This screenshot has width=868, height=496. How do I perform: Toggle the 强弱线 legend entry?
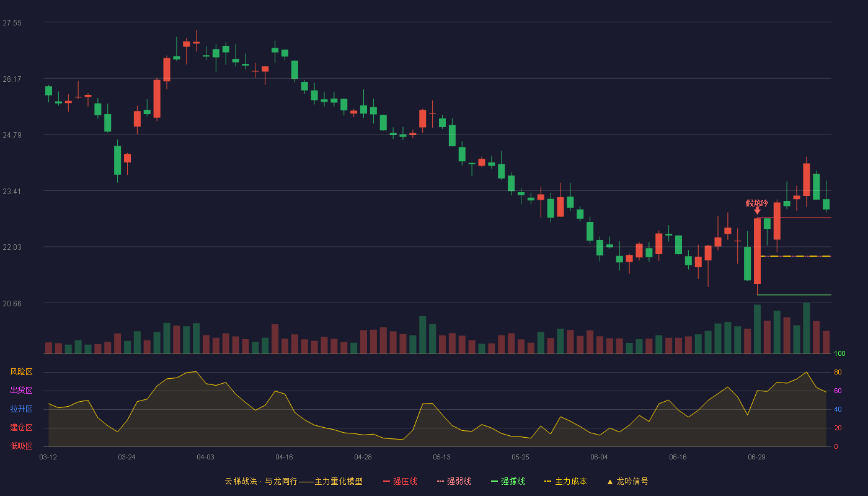(454, 481)
